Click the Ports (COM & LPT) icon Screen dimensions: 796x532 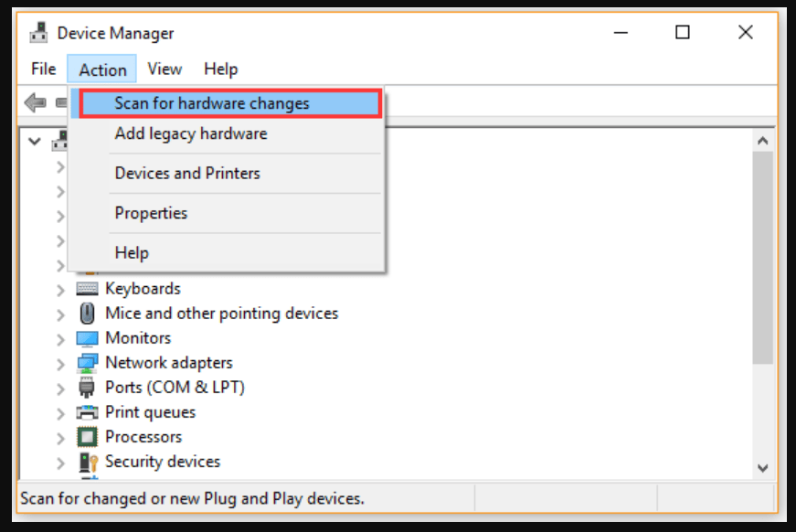point(88,387)
